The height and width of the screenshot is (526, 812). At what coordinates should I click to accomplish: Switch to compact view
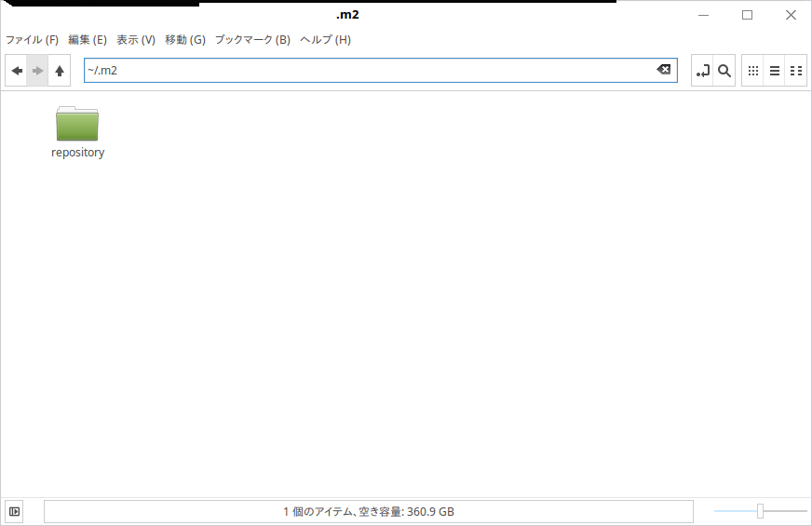[796, 71]
